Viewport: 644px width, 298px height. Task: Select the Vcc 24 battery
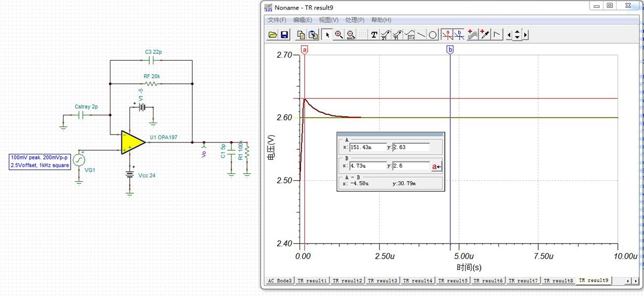[130, 175]
